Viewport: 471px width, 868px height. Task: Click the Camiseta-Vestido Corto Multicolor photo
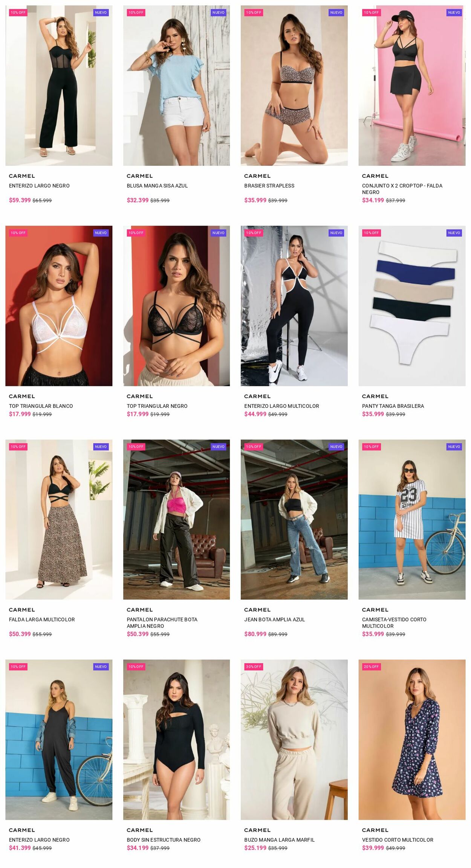click(412, 519)
